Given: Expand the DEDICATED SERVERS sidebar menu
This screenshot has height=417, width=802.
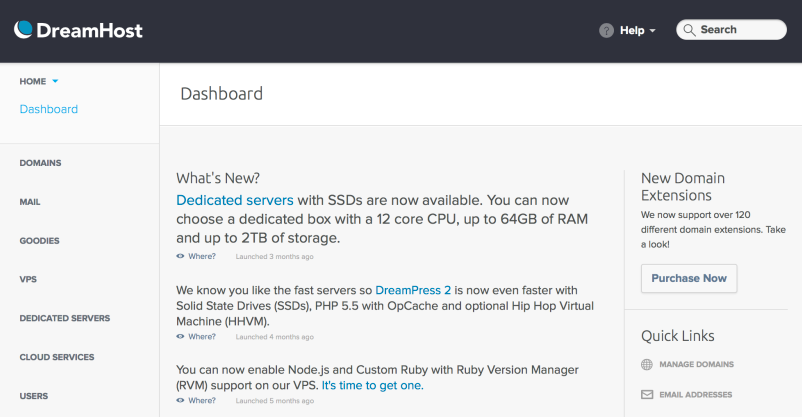Looking at the screenshot, I should (x=65, y=318).
